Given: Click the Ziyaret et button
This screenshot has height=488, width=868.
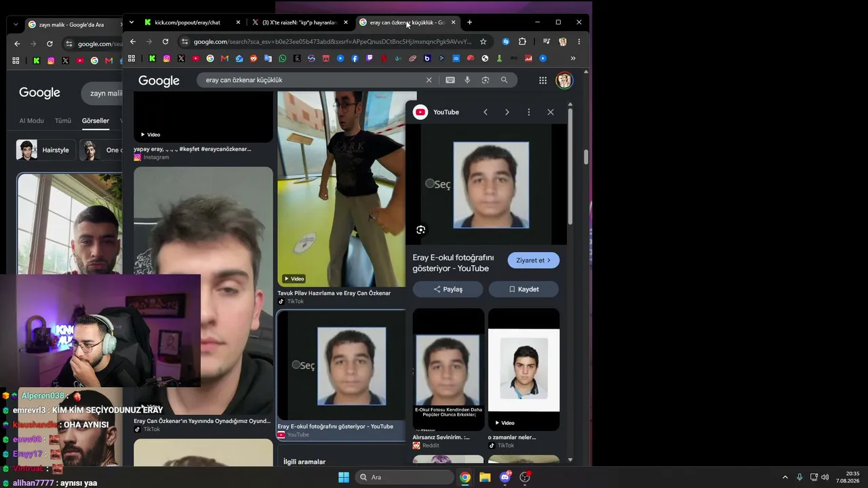Looking at the screenshot, I should pos(534,260).
